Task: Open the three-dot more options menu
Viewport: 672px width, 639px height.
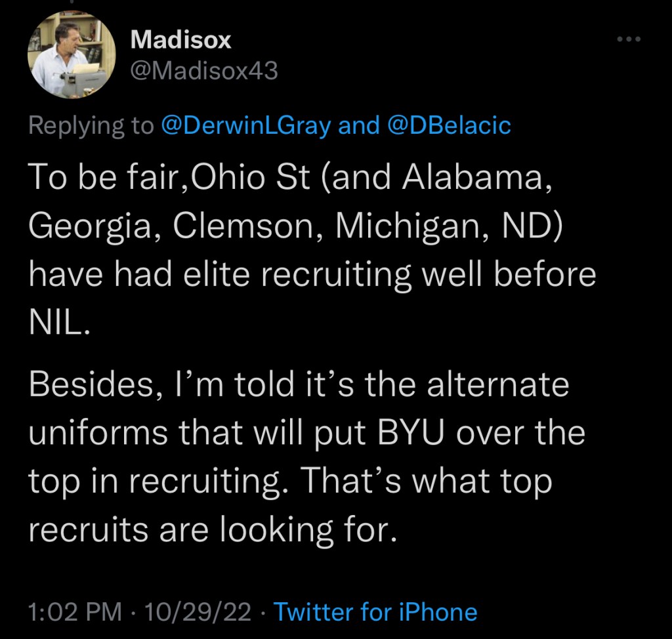Action: pos(628,41)
